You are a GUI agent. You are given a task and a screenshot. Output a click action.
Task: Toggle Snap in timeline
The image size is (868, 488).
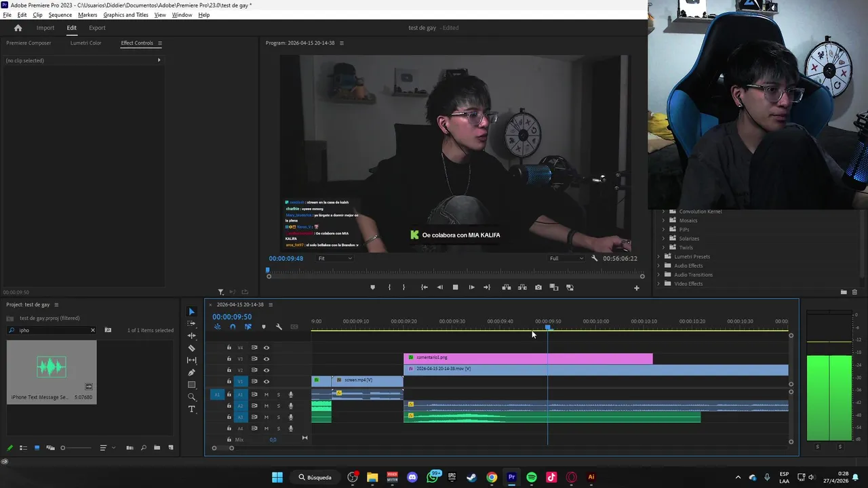point(233,327)
